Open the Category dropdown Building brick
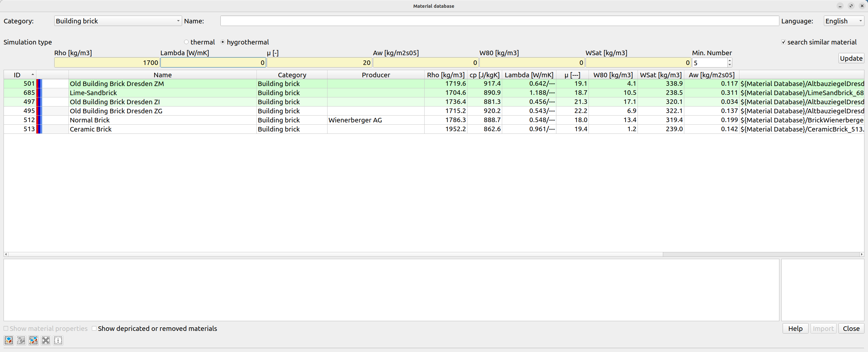Screen dimensions: 868x352 pos(118,21)
